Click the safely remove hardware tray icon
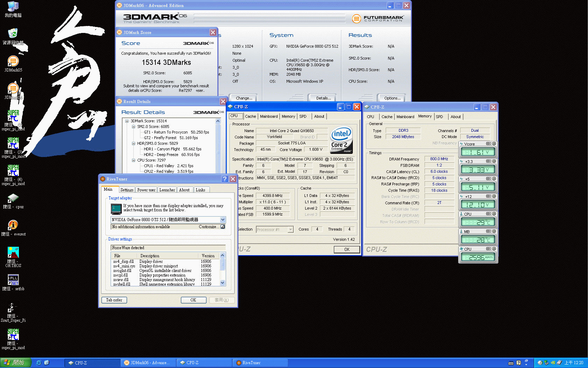 tap(546, 363)
